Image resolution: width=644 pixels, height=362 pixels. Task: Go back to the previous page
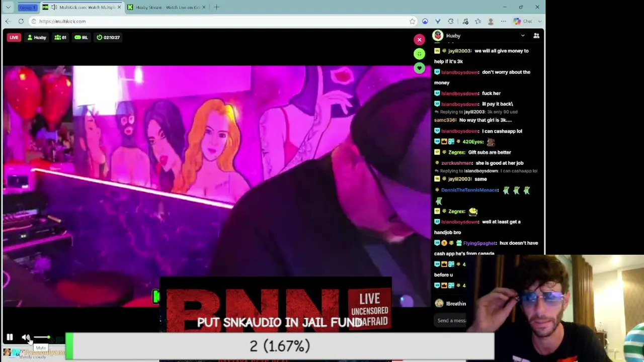[8, 21]
